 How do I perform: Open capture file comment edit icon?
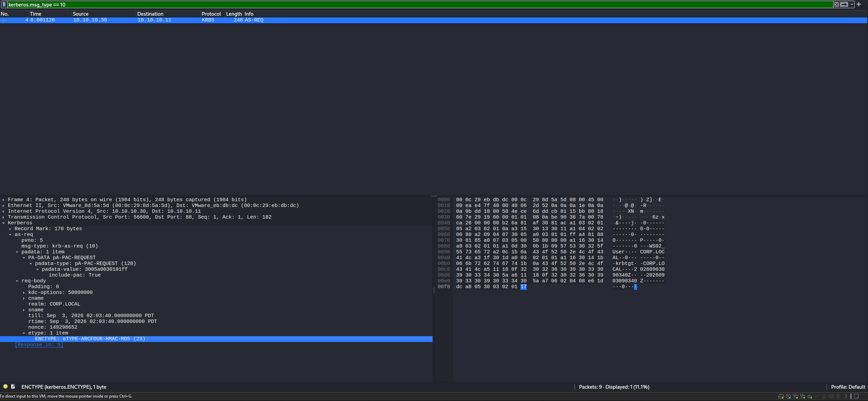pyautogui.click(x=13, y=386)
